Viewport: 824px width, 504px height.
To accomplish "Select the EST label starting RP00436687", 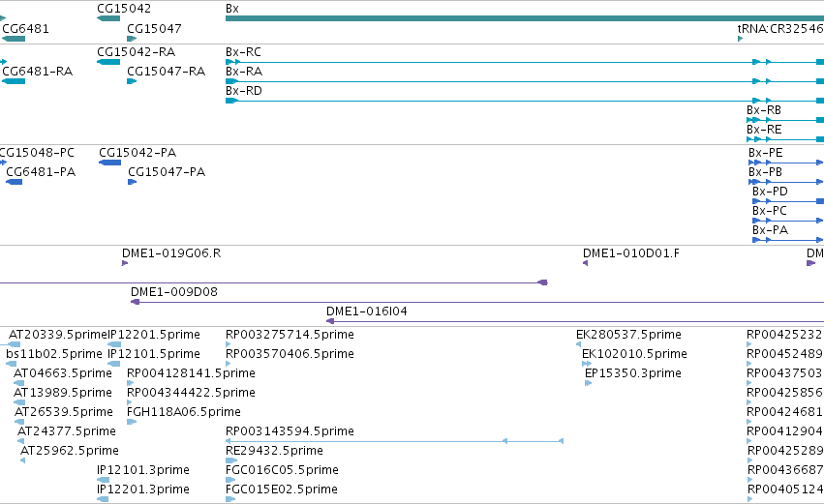I will [785, 471].
